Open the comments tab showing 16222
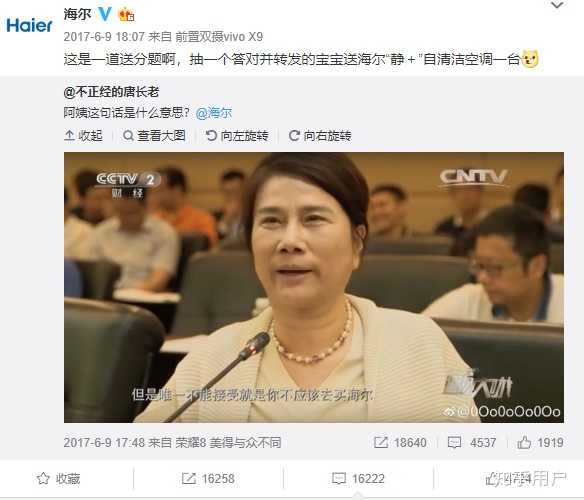The image size is (584, 500). [358, 479]
